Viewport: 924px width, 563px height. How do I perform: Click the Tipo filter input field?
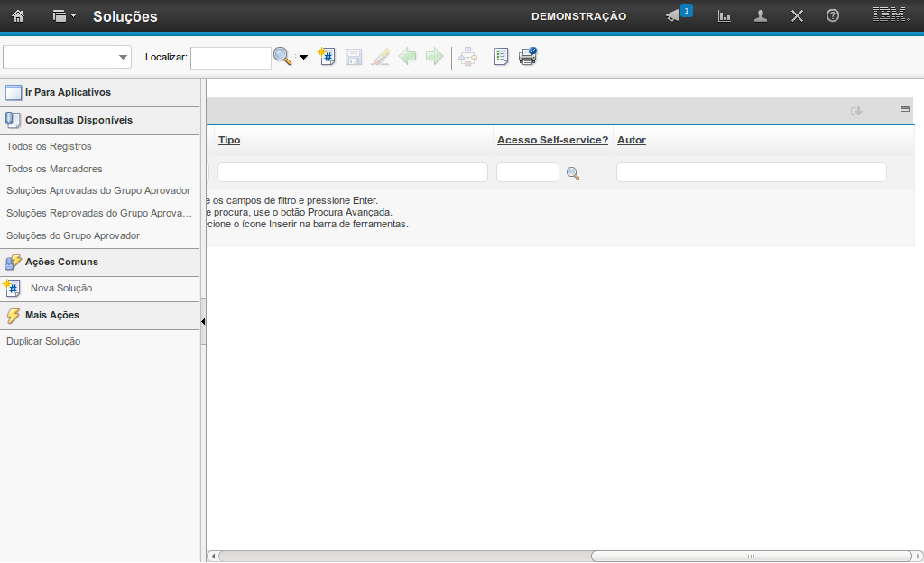pyautogui.click(x=352, y=172)
